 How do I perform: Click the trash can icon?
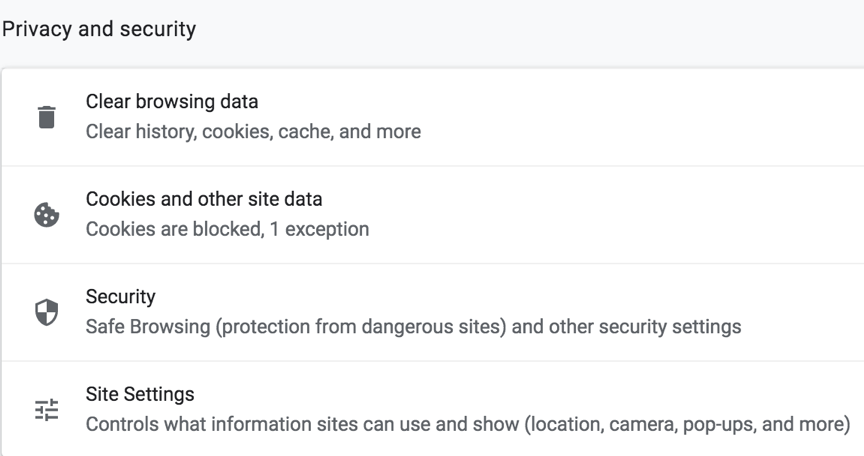pyautogui.click(x=46, y=117)
